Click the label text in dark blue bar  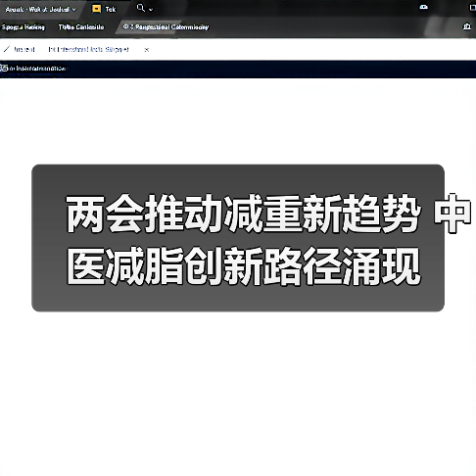(x=38, y=69)
